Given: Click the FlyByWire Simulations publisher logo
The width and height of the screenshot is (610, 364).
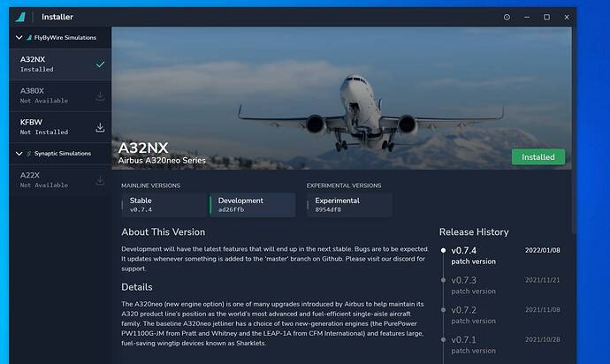Looking at the screenshot, I should (29, 38).
